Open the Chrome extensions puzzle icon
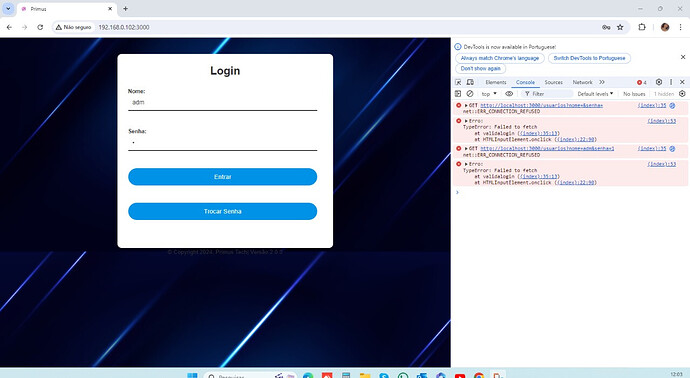690x378 pixels. pyautogui.click(x=642, y=27)
